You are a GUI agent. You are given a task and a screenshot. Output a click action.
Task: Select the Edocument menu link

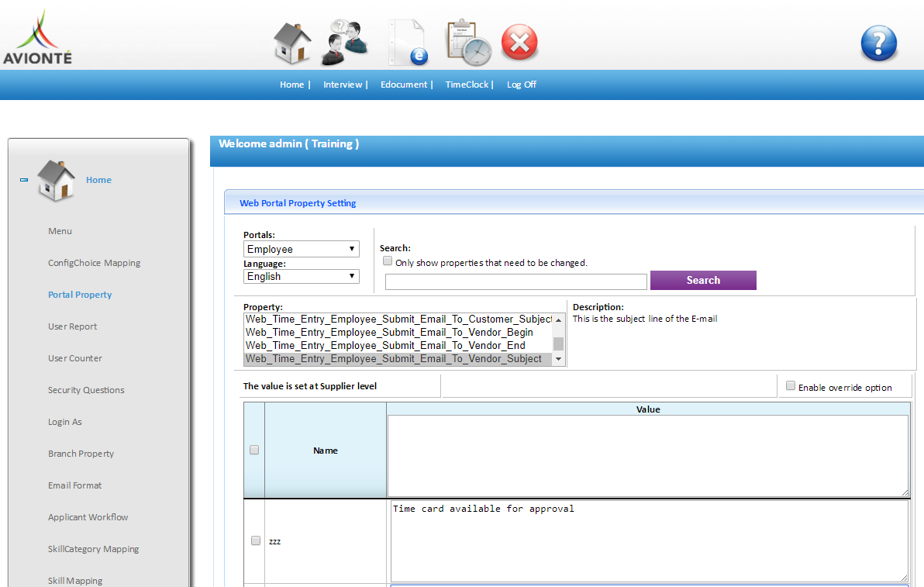pos(404,85)
